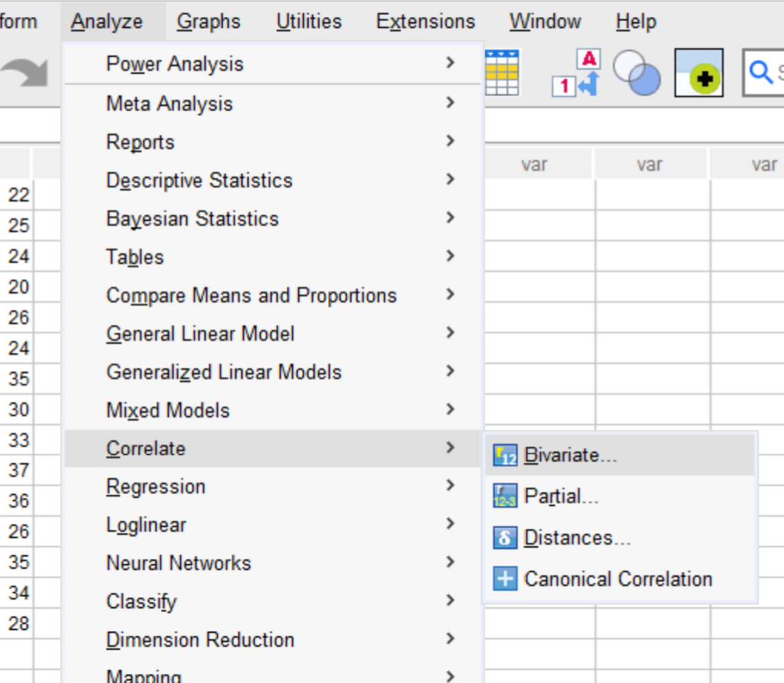Click the data cell showing 25
Screen dimensions: 784x683
pos(16,225)
